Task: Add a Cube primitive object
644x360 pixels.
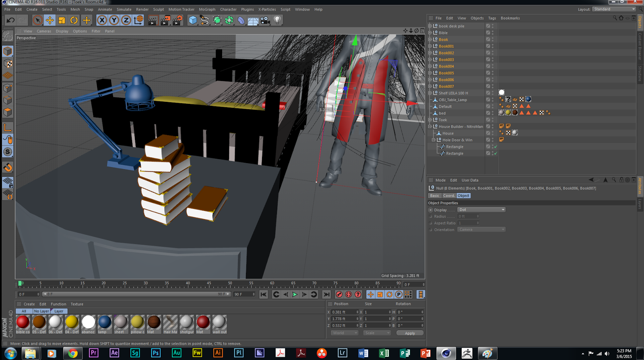Action: coord(193,20)
